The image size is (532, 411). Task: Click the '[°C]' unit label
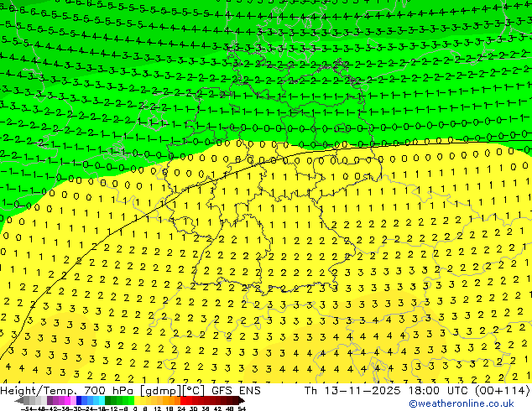(x=193, y=391)
